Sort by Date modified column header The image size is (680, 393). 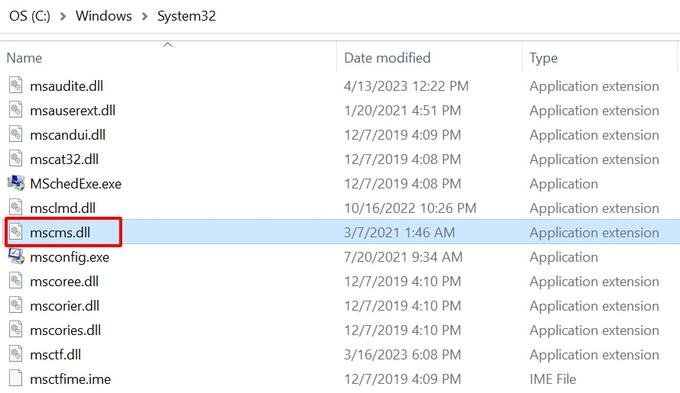[387, 58]
